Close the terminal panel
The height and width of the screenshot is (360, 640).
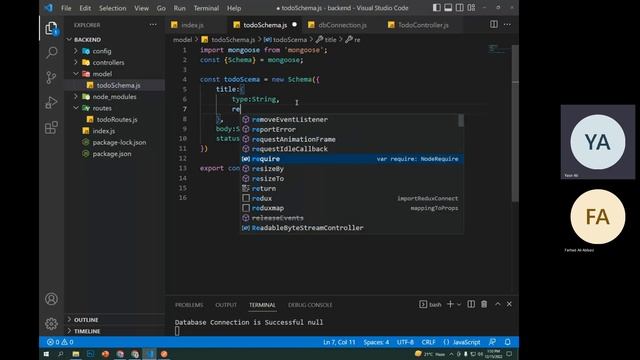(x=509, y=304)
